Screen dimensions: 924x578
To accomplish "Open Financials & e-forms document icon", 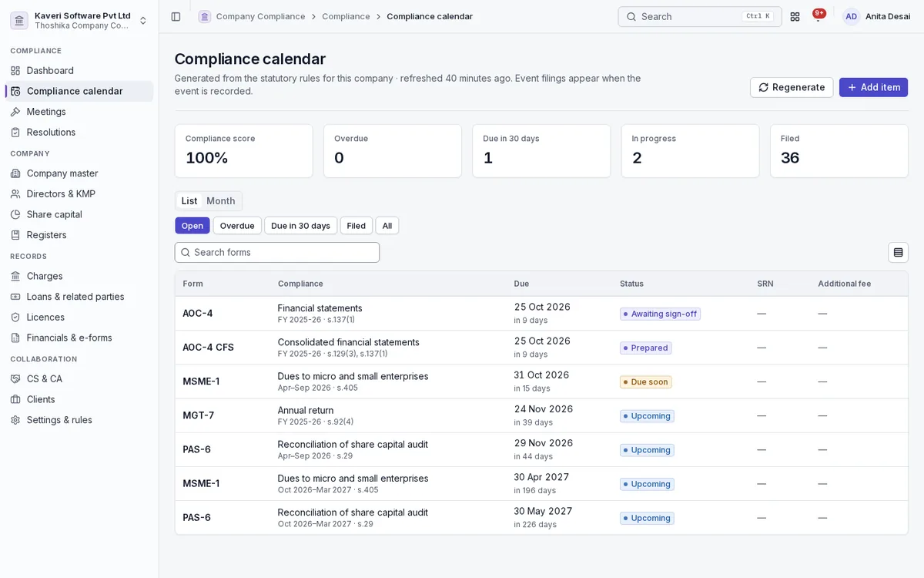I will pyautogui.click(x=15, y=338).
